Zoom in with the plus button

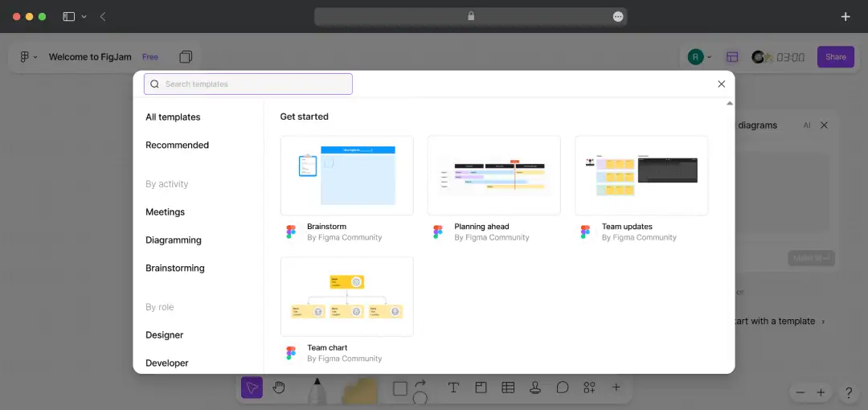point(821,393)
